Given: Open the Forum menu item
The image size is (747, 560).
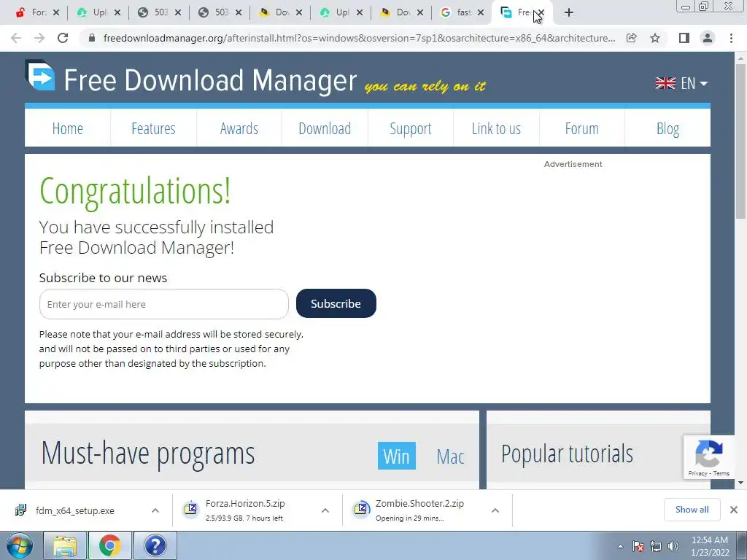Looking at the screenshot, I should pos(581,128).
